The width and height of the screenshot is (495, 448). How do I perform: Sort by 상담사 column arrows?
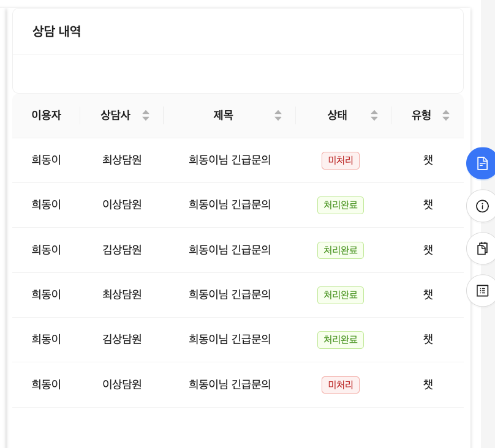pyautogui.click(x=146, y=115)
